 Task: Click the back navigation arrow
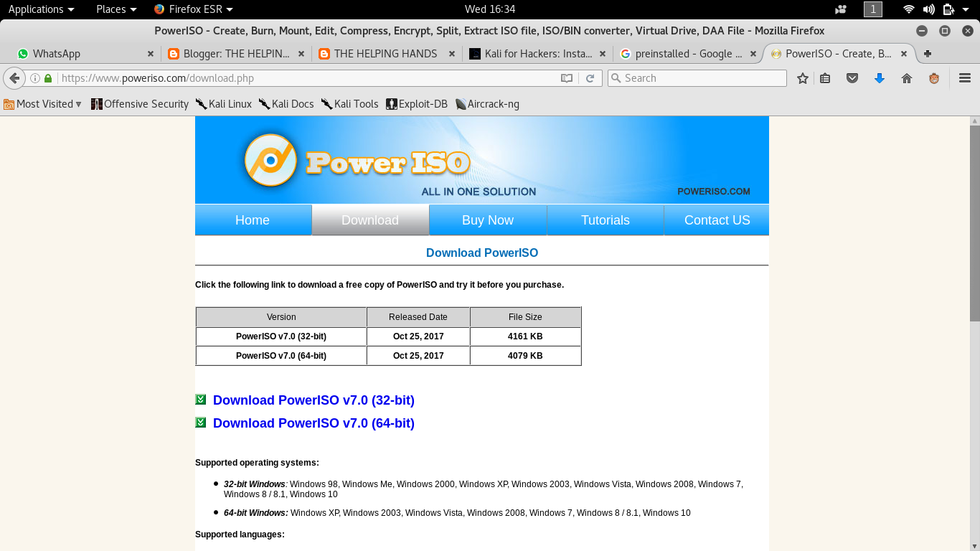point(14,77)
